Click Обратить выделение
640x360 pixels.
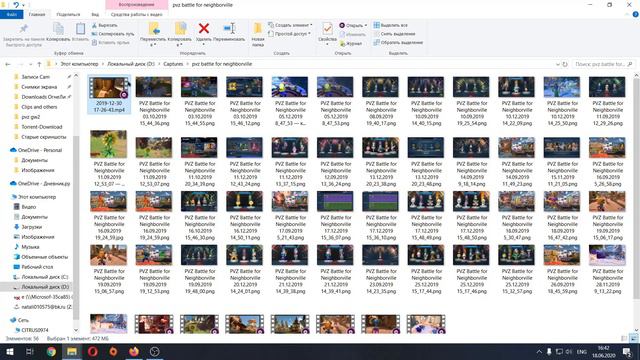coord(398,42)
